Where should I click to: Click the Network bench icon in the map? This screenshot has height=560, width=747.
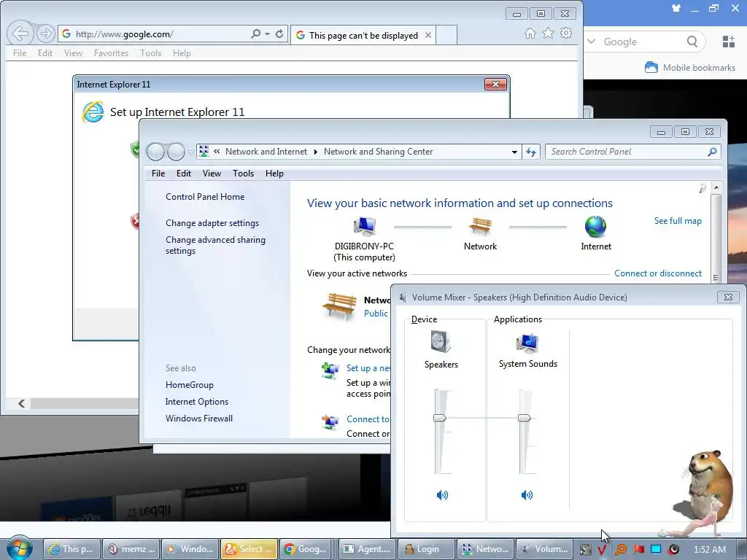pos(480,226)
